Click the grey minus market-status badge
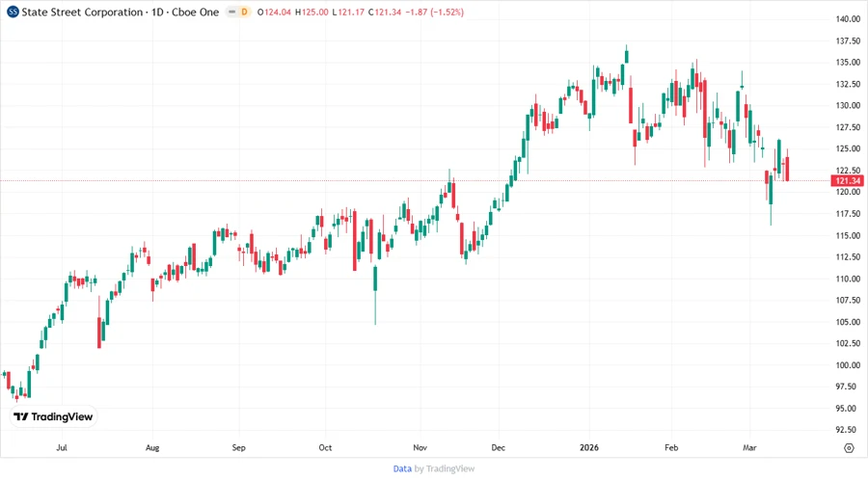Screen dimensions: 868x480 pyautogui.click(x=231, y=12)
